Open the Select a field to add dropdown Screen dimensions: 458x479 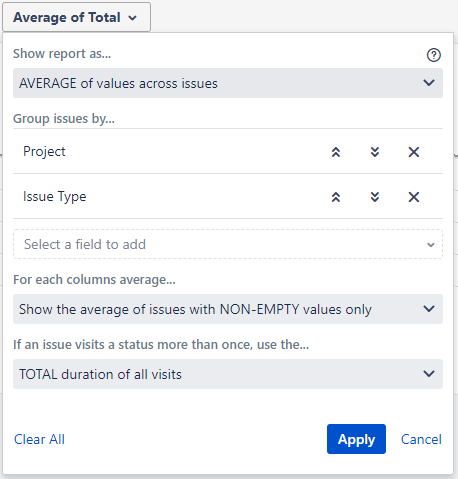[228, 244]
